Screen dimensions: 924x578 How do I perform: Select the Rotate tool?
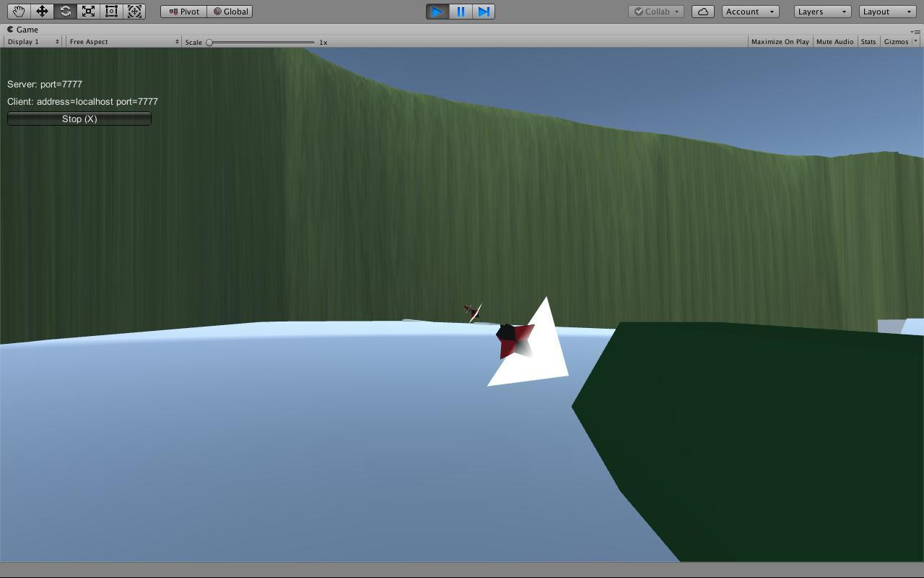click(x=65, y=12)
